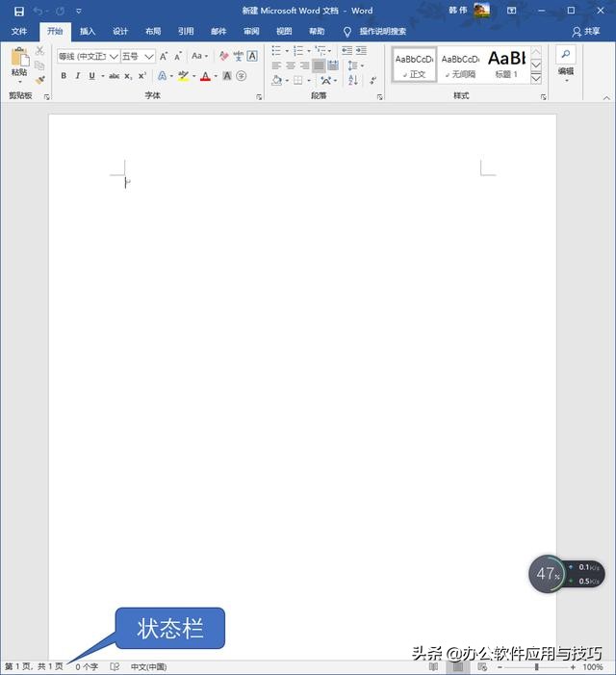The width and height of the screenshot is (616, 675).
Task: Click the spelling proofing icon in status bar
Action: [115, 667]
